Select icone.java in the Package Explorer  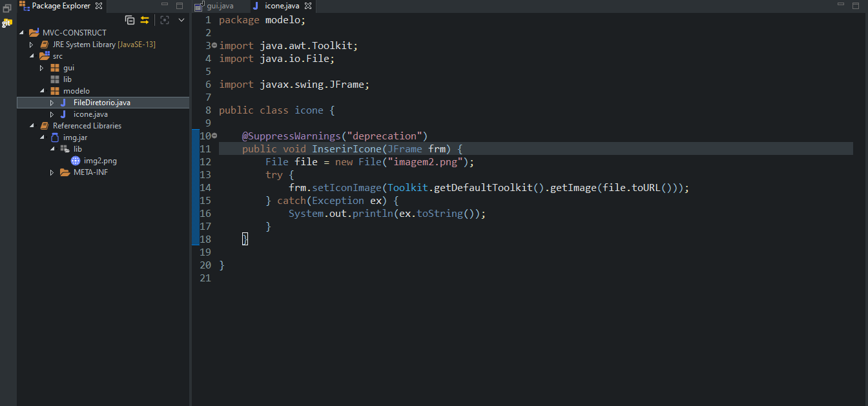(x=90, y=114)
